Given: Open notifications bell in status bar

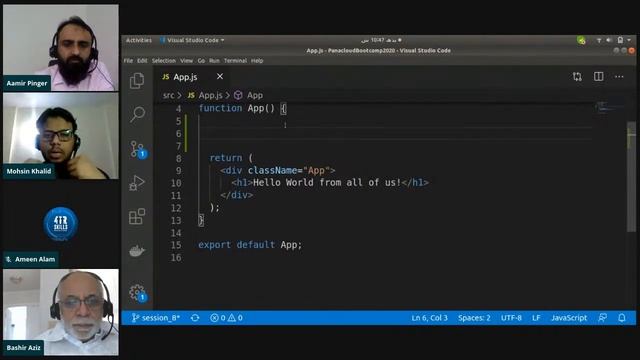Looking at the screenshot, I should (622, 318).
